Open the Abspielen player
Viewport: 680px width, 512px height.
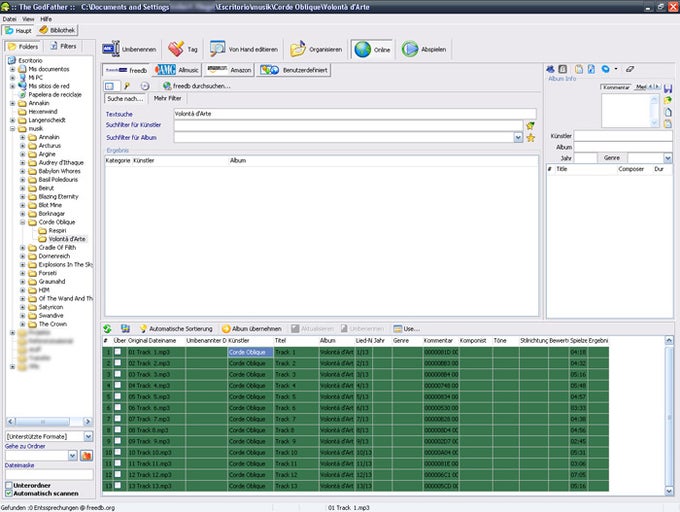(424, 49)
